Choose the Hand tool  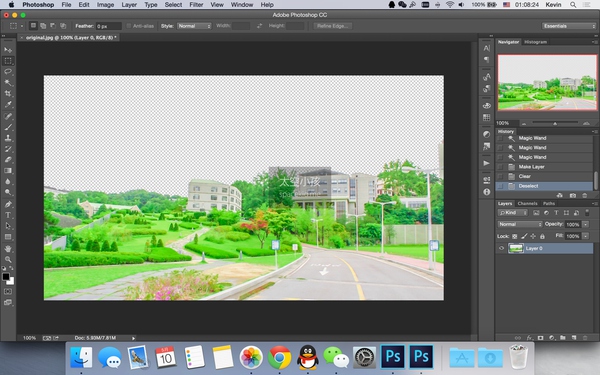click(8, 249)
